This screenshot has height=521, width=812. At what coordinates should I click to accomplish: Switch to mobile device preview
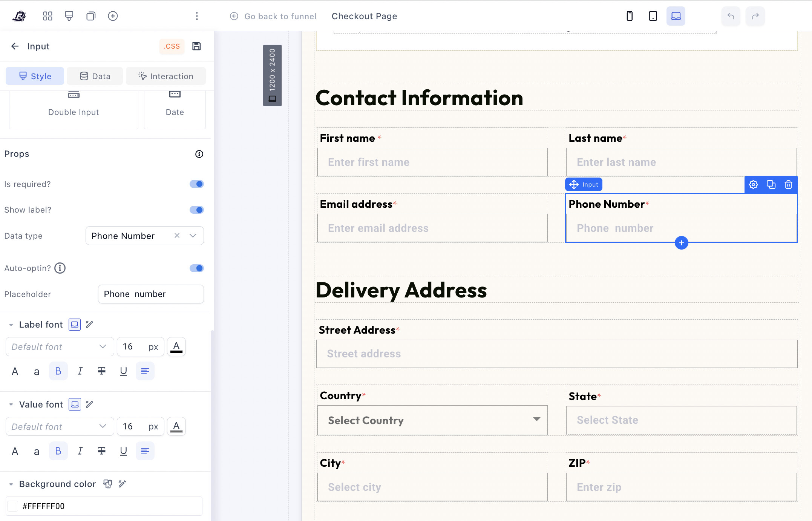pyautogui.click(x=629, y=16)
